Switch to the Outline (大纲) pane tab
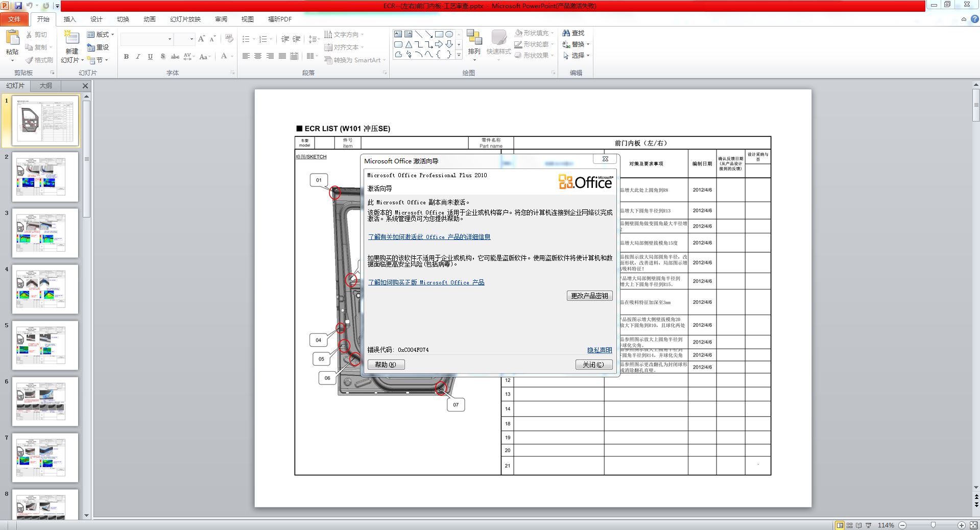980x530 pixels. click(x=46, y=86)
